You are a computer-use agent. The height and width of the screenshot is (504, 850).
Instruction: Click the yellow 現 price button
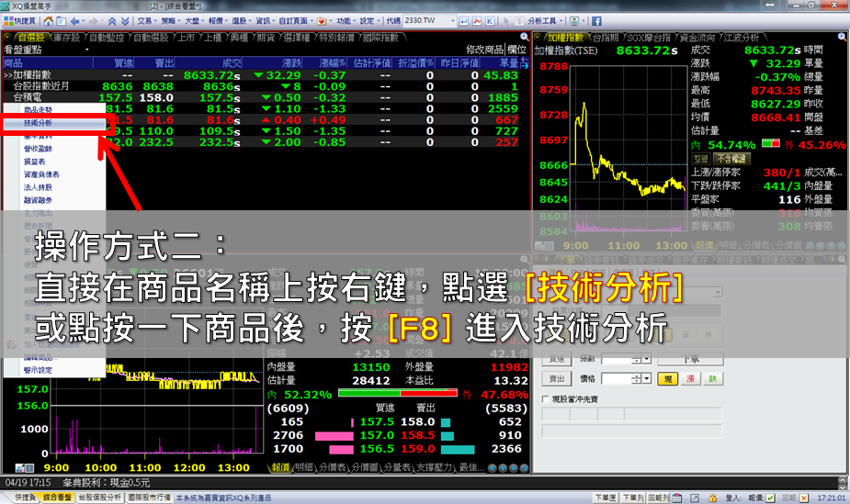[x=670, y=378]
